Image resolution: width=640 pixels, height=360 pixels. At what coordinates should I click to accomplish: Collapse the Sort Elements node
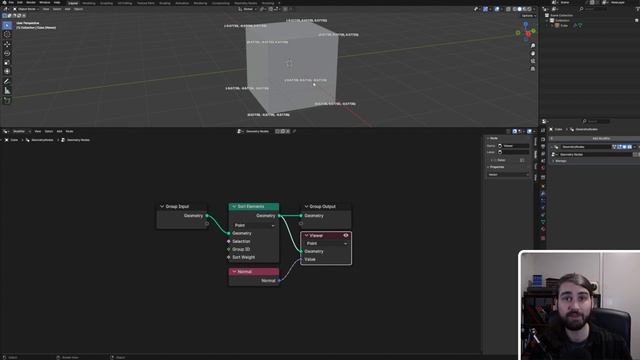(234, 207)
